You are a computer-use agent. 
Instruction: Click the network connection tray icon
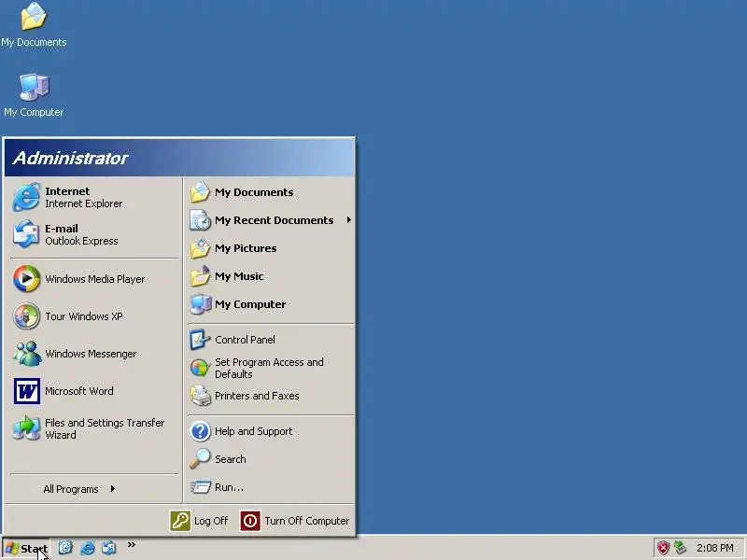pyautogui.click(x=680, y=548)
